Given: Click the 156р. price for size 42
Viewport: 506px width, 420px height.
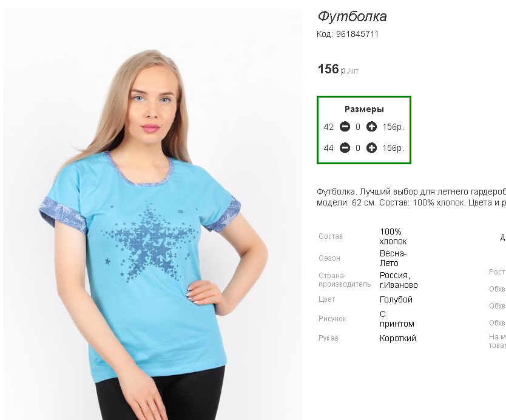Looking at the screenshot, I should pyautogui.click(x=393, y=127).
